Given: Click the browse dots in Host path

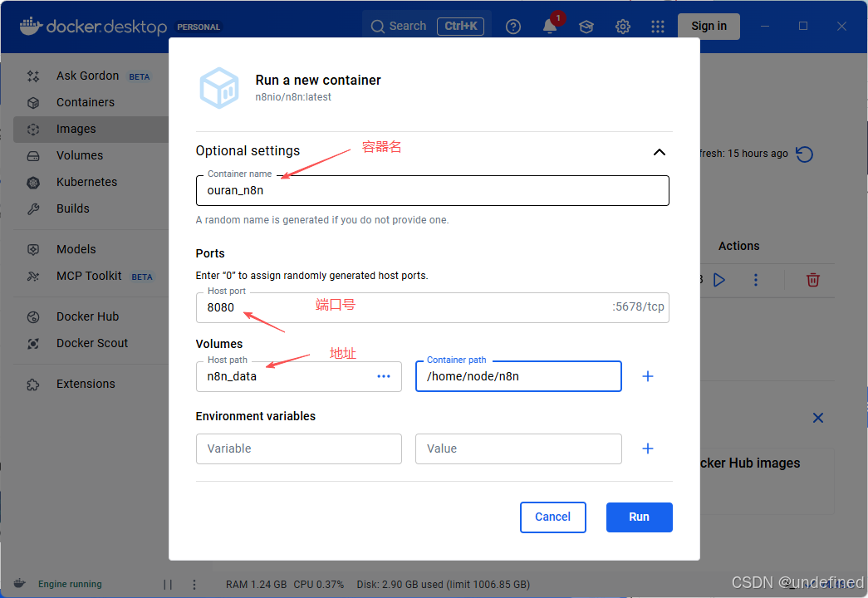Looking at the screenshot, I should (x=384, y=376).
